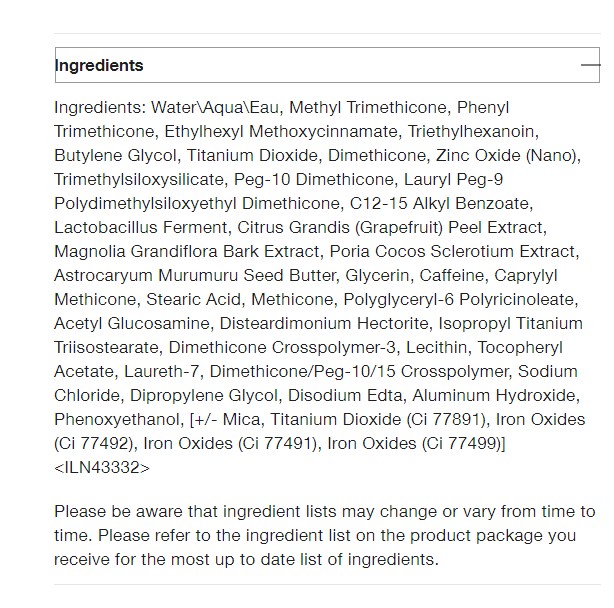Click the 'Please be aware' disclaimer sentence
Viewport: 614px width, 608px height.
pos(325,523)
